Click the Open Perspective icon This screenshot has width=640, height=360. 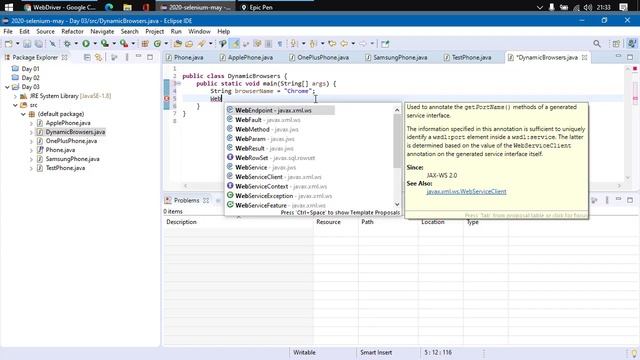[616, 44]
